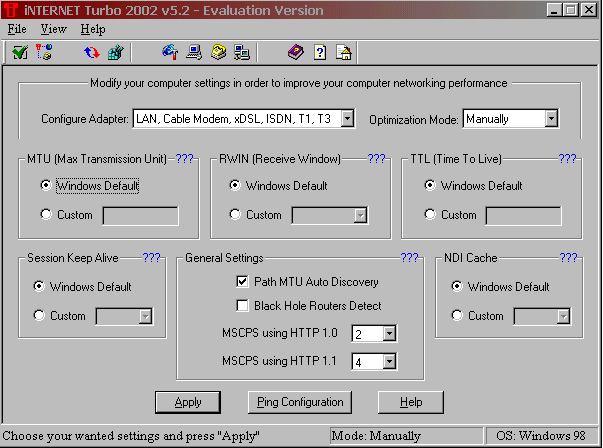This screenshot has width=603, height=448.
Task: Open Session Keep Alive Custom dropdown
Action: click(145, 316)
